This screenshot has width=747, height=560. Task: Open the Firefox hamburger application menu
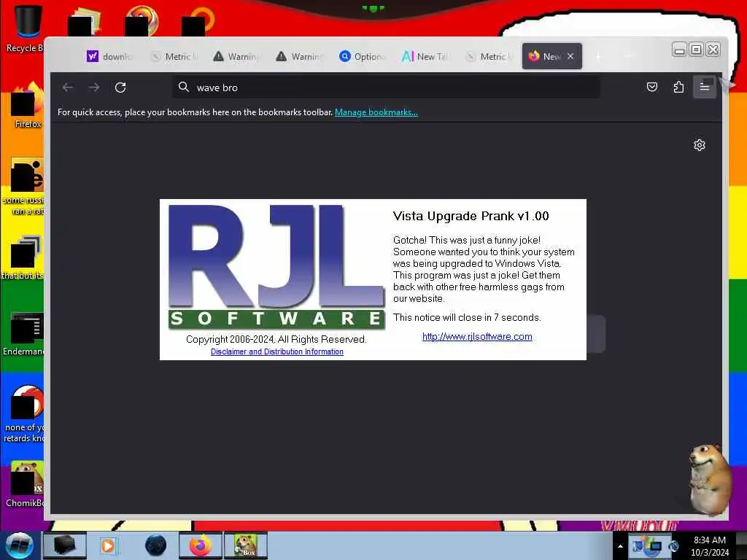pyautogui.click(x=704, y=87)
